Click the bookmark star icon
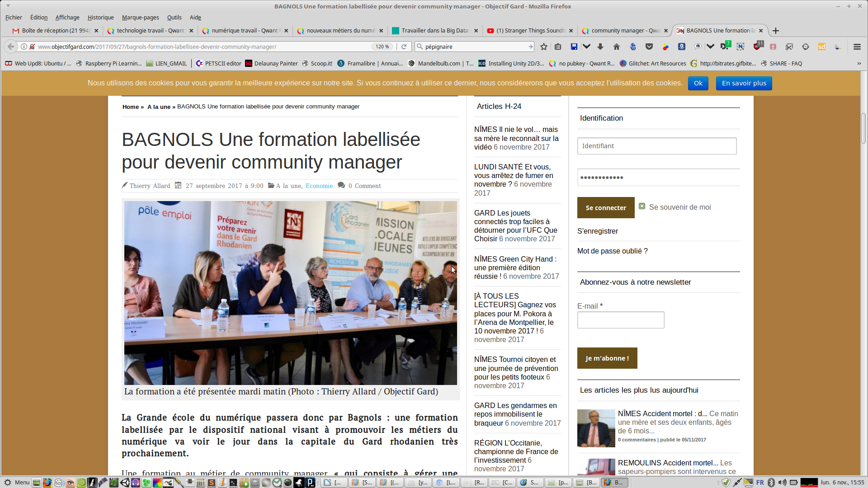Image resolution: width=868 pixels, height=488 pixels. click(544, 47)
